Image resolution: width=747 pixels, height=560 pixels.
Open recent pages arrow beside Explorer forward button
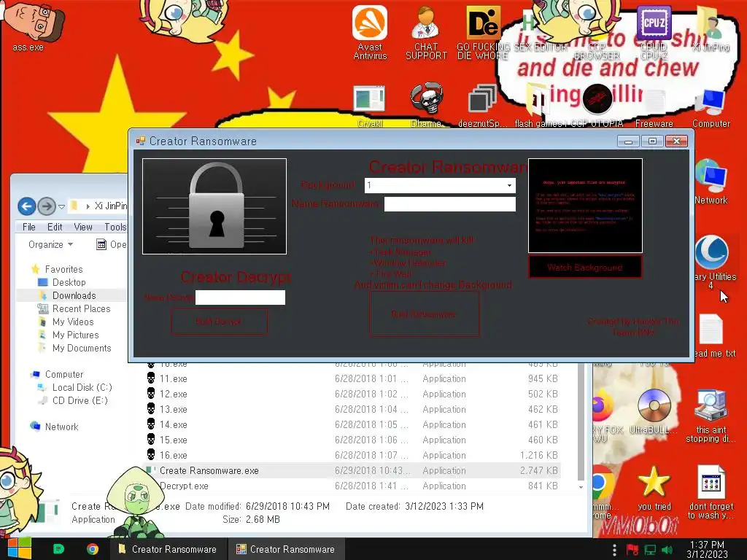click(61, 206)
